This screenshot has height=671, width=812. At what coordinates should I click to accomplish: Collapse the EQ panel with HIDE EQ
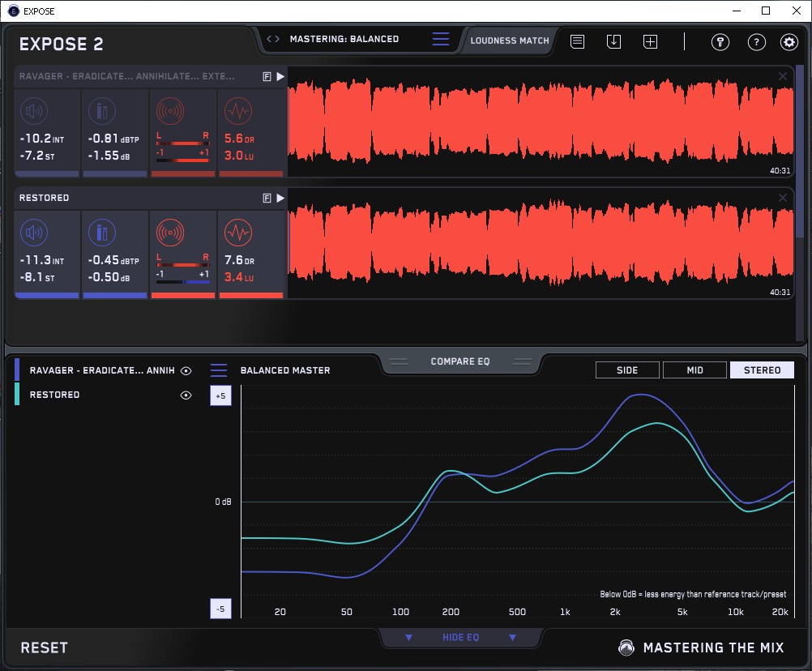460,637
